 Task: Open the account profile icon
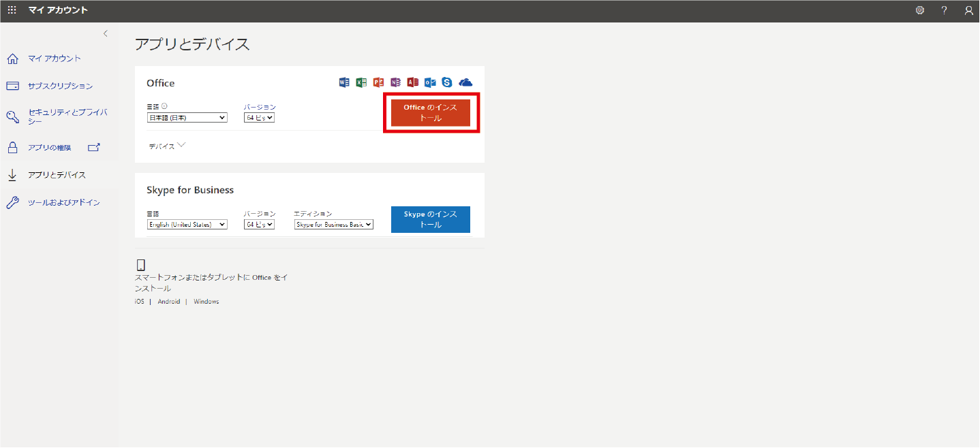pos(968,10)
